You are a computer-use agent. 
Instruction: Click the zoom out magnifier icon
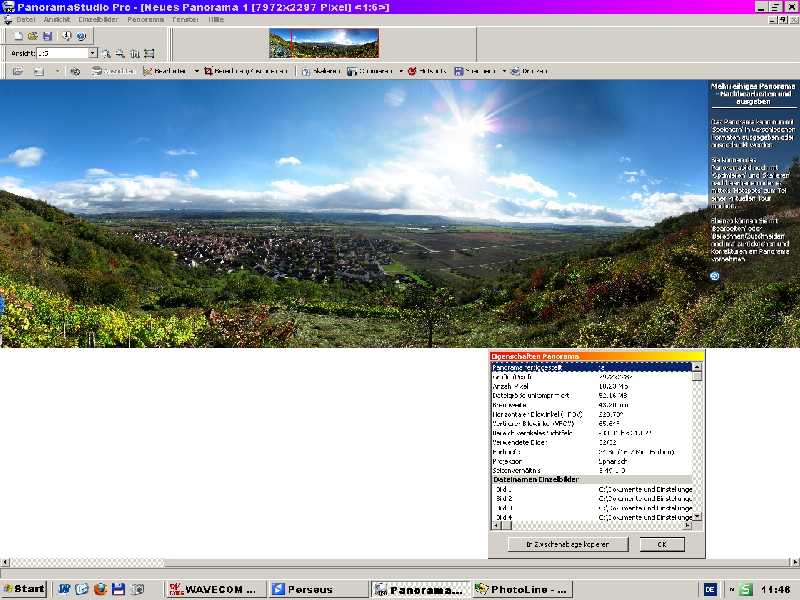[120, 53]
